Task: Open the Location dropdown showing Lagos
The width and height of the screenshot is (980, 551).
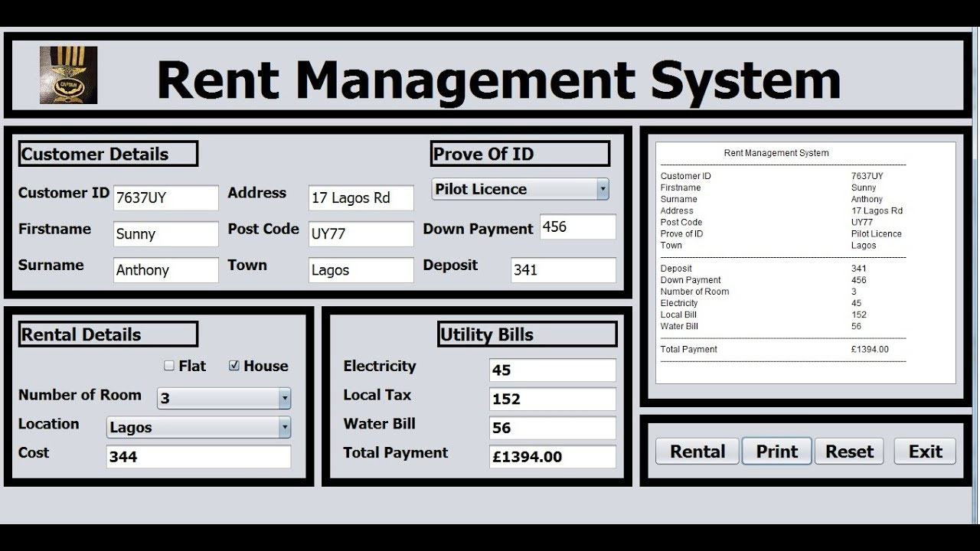Action: pyautogui.click(x=198, y=427)
